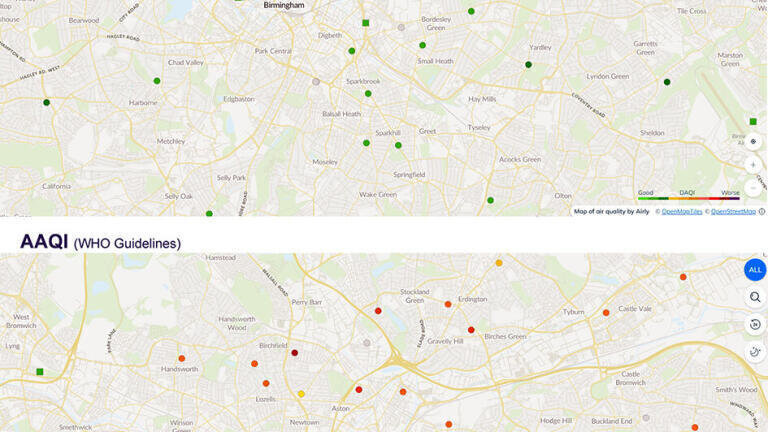Click the red sensor left of Stockland Green
This screenshot has width=768, height=432.
click(x=378, y=311)
